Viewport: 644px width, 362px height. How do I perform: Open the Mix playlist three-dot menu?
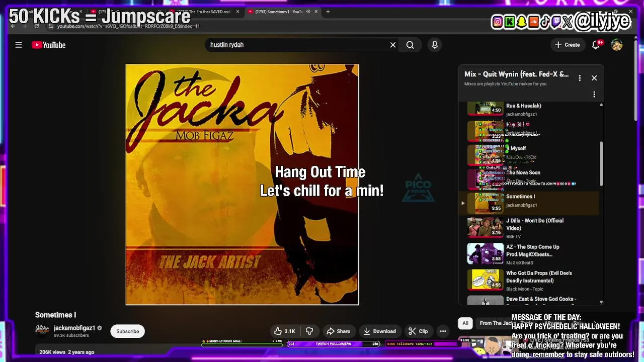point(580,78)
